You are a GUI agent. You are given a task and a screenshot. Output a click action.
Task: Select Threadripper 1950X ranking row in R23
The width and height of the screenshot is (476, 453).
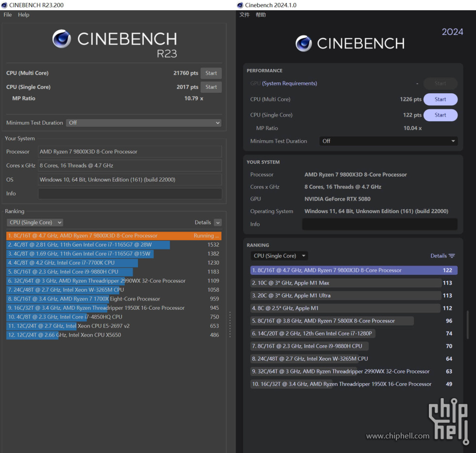point(114,308)
